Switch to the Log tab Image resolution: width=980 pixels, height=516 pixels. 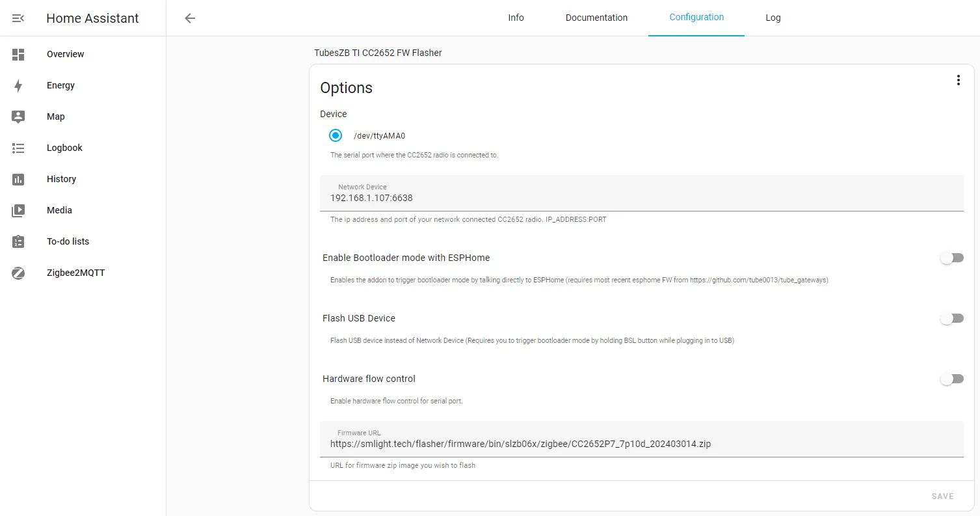[x=773, y=18]
